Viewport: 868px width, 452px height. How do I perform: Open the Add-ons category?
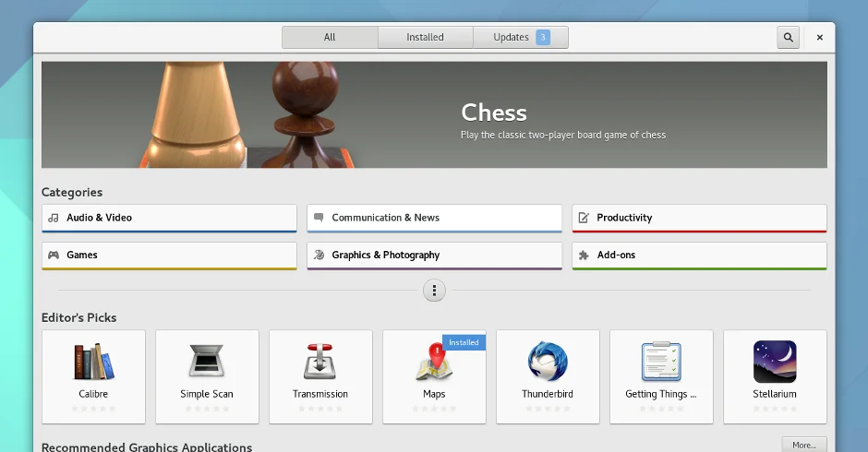pos(699,255)
